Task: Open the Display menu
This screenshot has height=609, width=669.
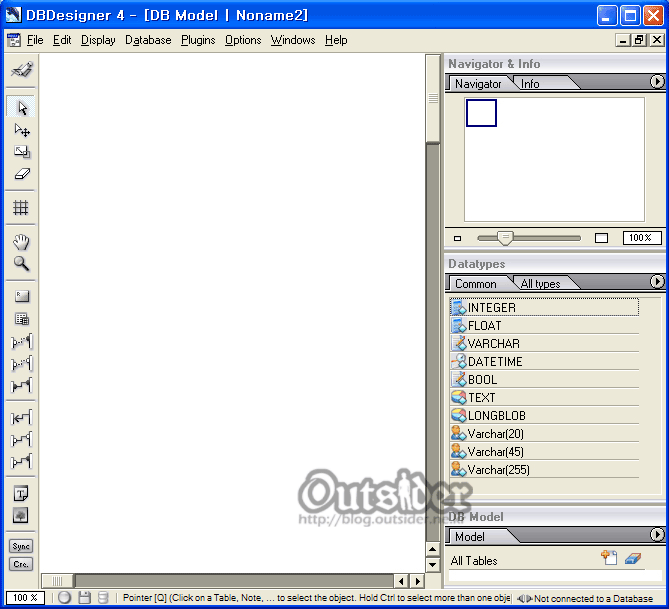Action: coord(98,40)
